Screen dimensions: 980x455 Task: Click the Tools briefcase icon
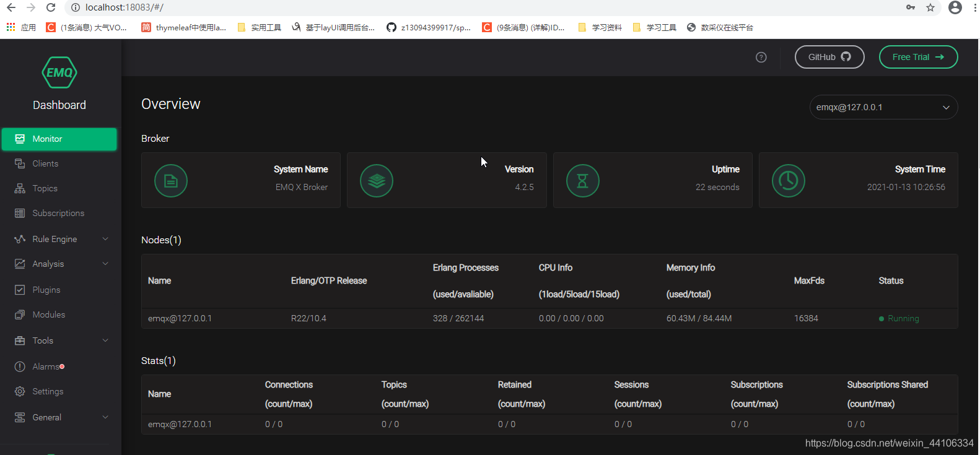click(20, 340)
